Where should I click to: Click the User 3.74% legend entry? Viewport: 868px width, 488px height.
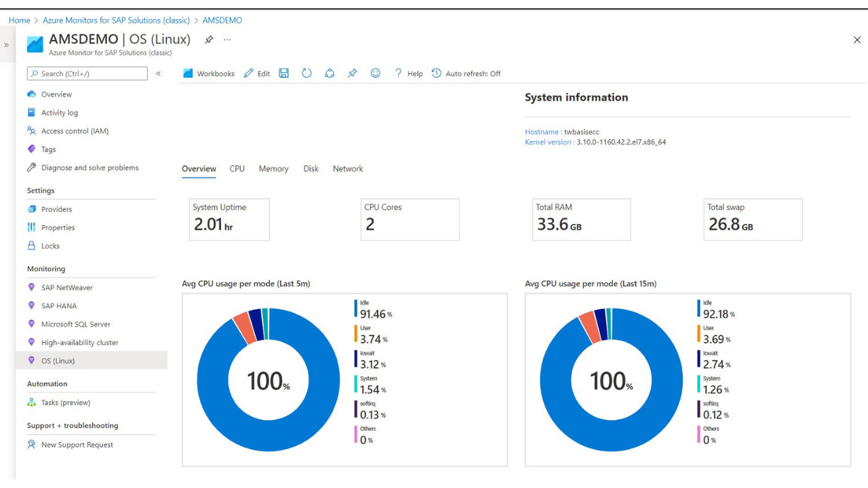[x=371, y=334]
